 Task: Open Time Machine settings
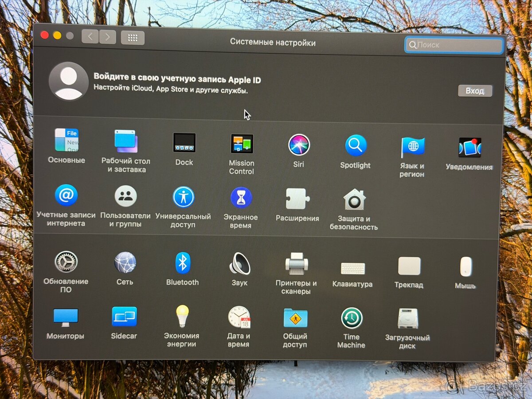(352, 318)
